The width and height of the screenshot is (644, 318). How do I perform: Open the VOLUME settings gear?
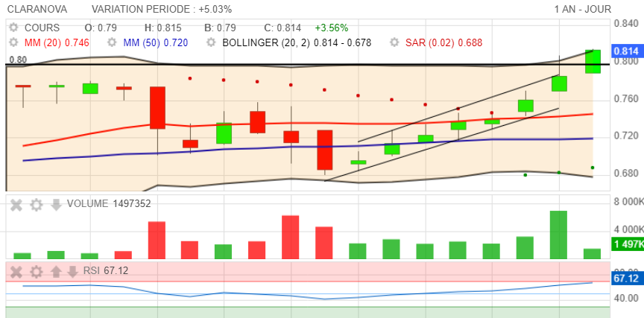coord(36,204)
